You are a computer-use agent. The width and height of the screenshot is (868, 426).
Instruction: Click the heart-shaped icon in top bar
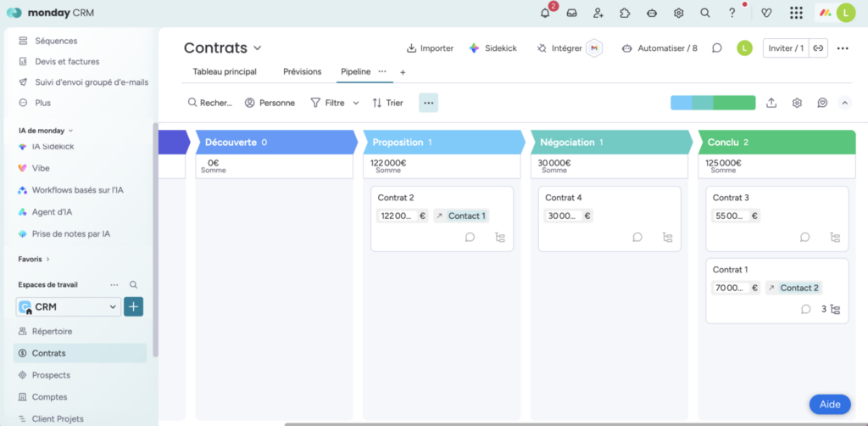[x=766, y=13]
